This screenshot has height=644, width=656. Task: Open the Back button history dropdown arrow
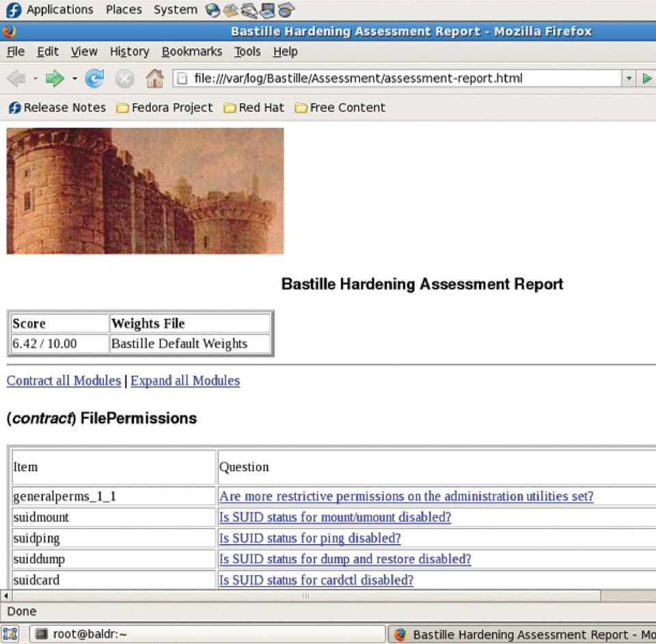pyautogui.click(x=36, y=79)
